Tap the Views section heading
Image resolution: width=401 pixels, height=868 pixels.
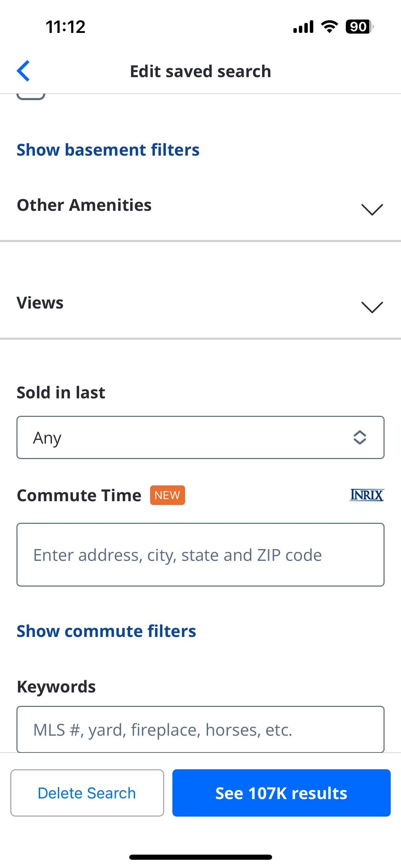(x=40, y=303)
